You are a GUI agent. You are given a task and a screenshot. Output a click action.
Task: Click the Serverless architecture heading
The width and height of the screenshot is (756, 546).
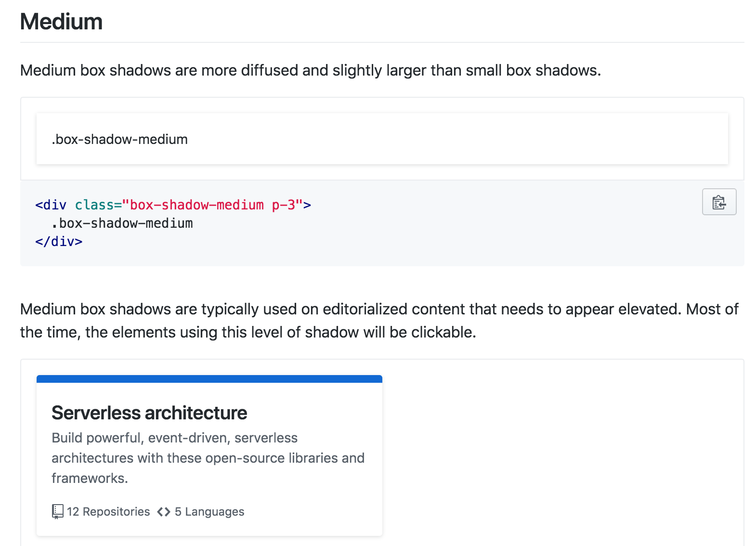click(x=149, y=412)
